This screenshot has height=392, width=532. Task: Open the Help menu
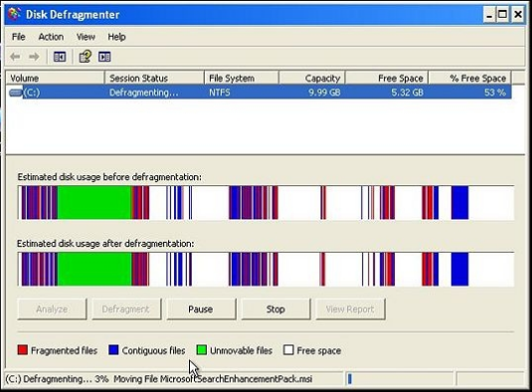coord(116,37)
